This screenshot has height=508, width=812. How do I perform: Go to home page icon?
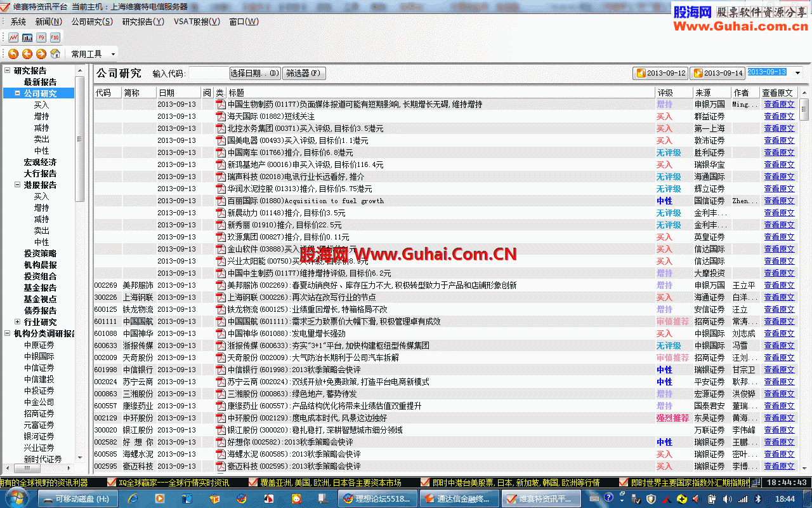55,54
